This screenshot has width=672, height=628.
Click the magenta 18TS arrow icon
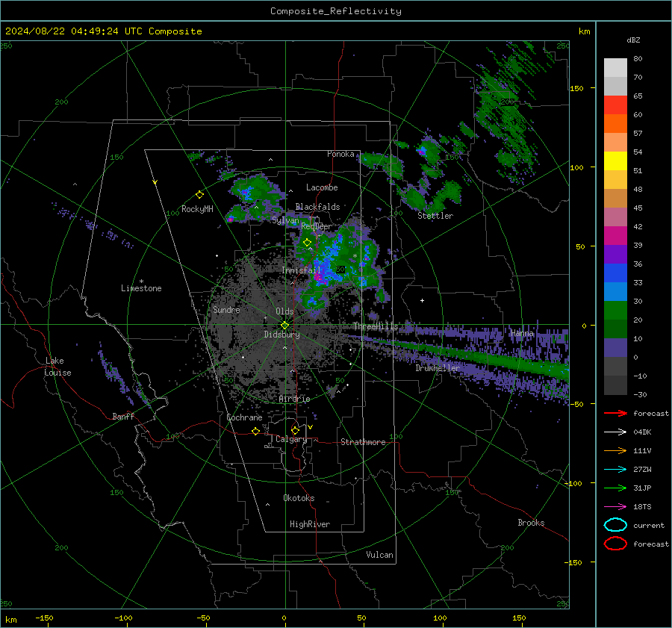pyautogui.click(x=615, y=507)
